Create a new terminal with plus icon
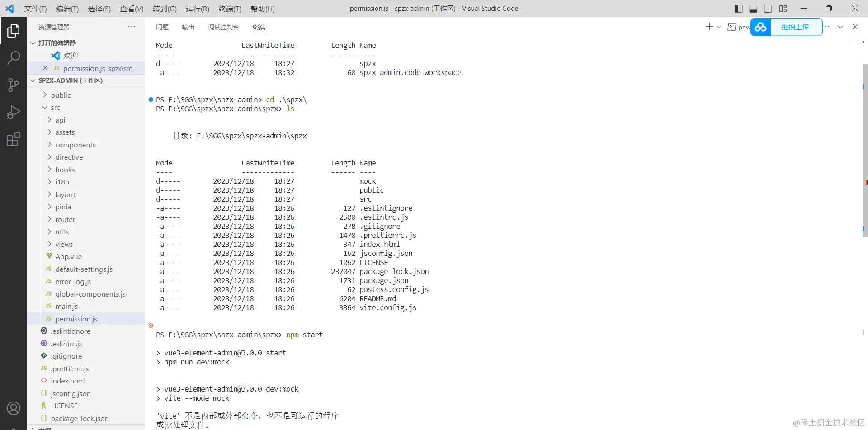868x430 pixels. pyautogui.click(x=709, y=27)
